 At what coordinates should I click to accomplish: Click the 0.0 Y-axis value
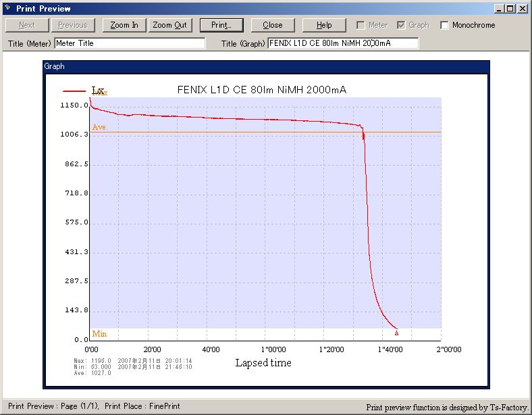click(x=81, y=339)
